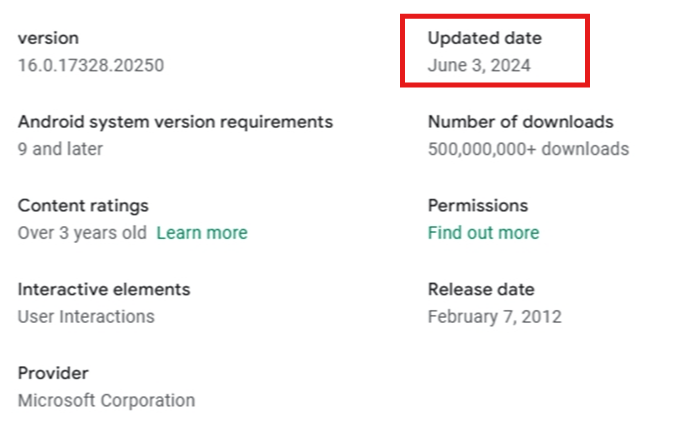Open the Learn more content ratings link
This screenshot has width=681, height=431.
click(x=202, y=233)
